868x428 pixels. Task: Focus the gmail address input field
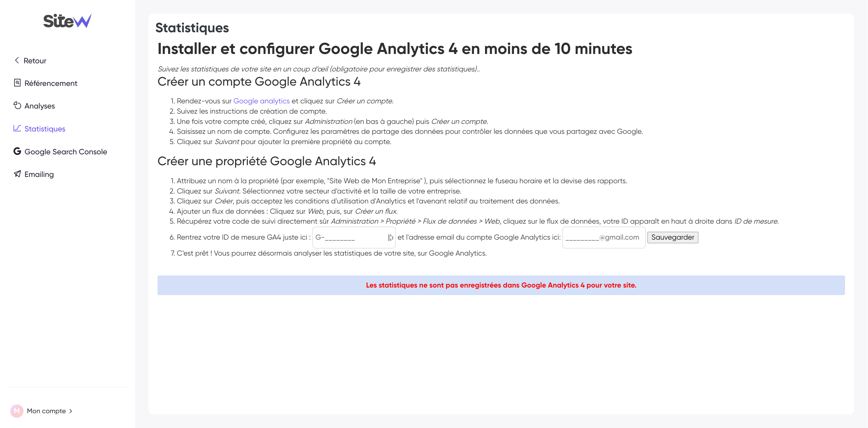point(604,238)
